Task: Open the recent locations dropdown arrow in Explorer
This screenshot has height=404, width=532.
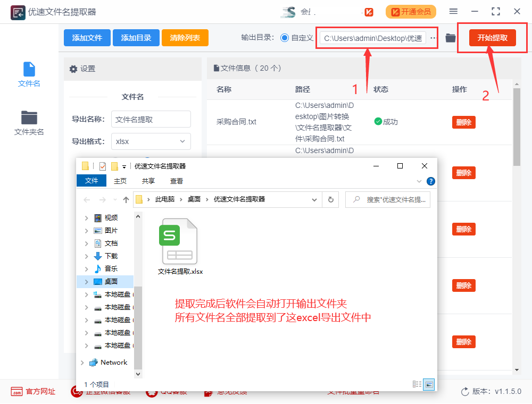Action: 115,200
